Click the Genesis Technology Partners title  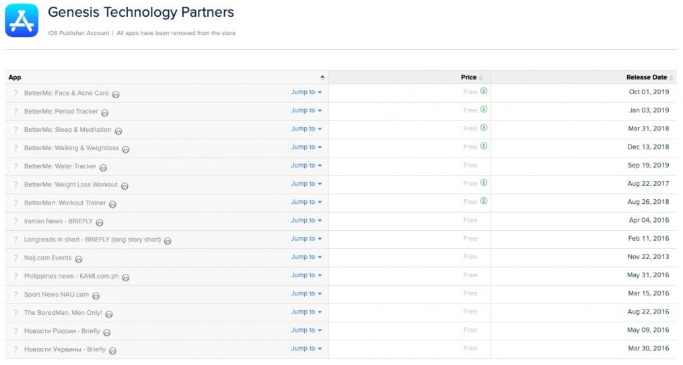click(x=141, y=12)
